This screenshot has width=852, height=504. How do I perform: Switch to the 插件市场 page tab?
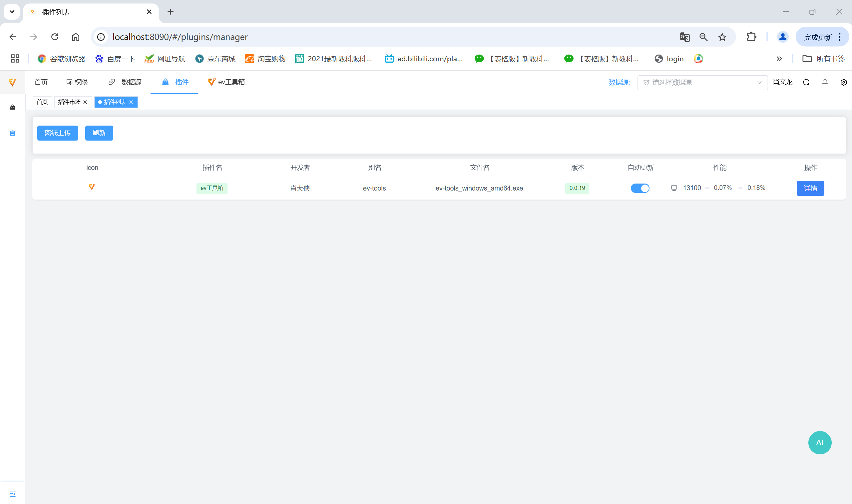(x=69, y=102)
